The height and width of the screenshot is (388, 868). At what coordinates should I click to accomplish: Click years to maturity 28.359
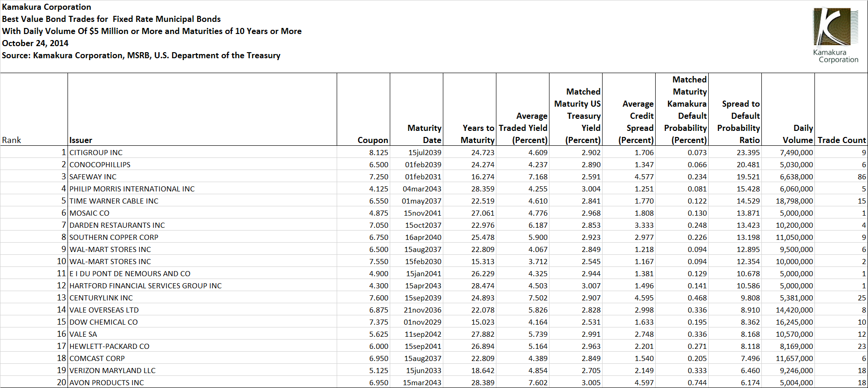click(483, 189)
